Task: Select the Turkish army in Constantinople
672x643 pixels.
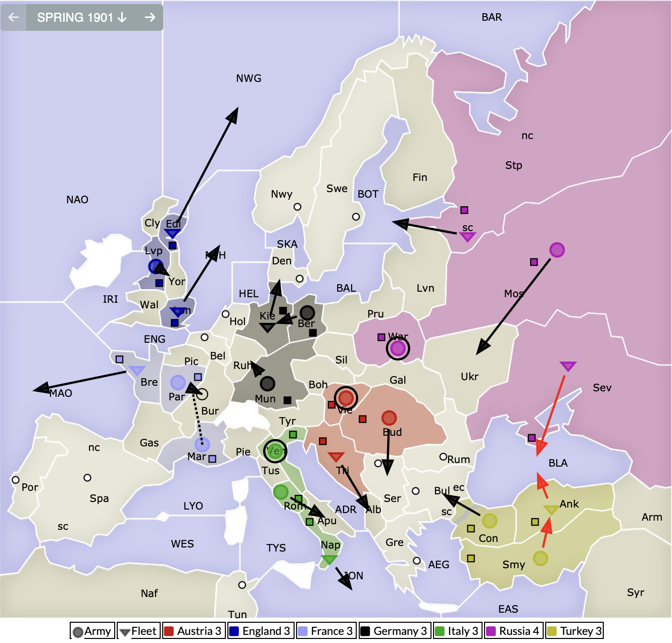Action: (490, 520)
